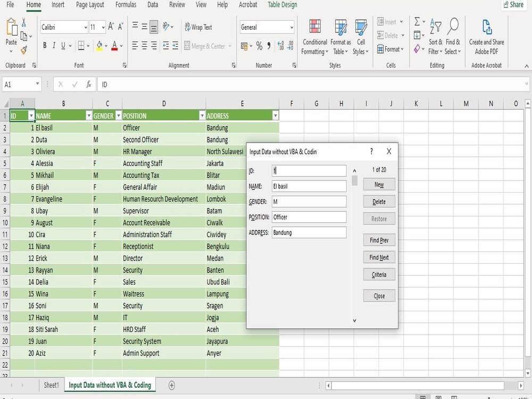Click the Cut scissors icon
This screenshot has height=399, width=532.
point(24,23)
